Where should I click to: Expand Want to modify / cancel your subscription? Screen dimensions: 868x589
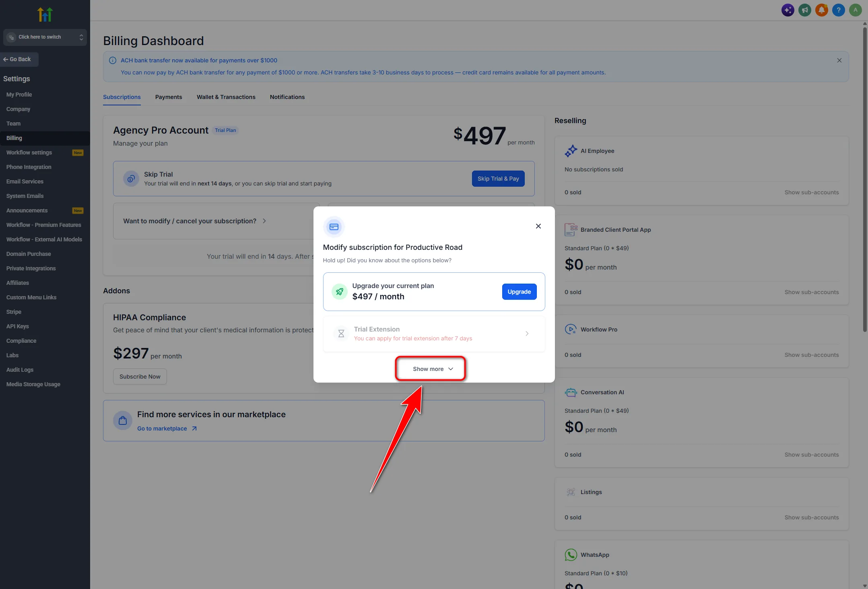coord(195,221)
